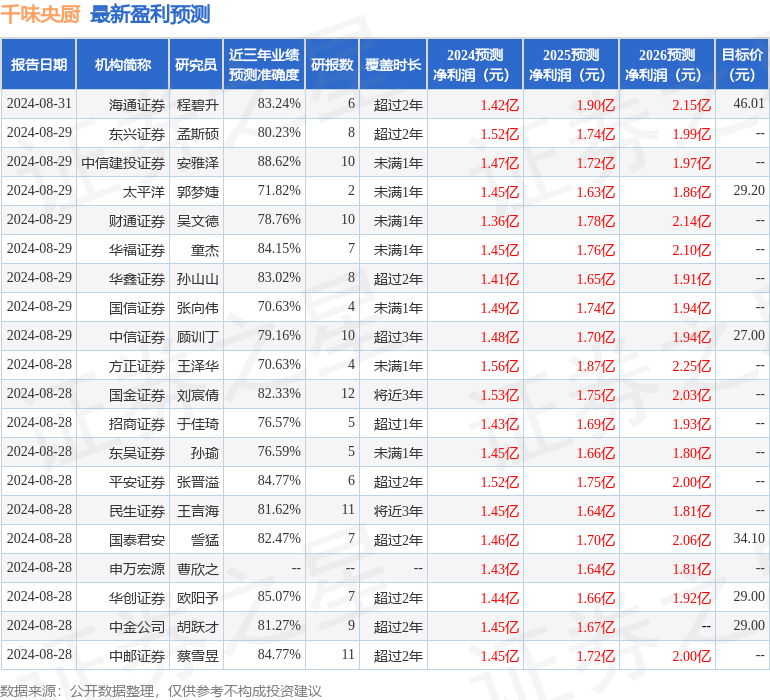The image size is (770, 700).
Task: Click researcher name 安雅泽
Action: pyautogui.click(x=198, y=163)
